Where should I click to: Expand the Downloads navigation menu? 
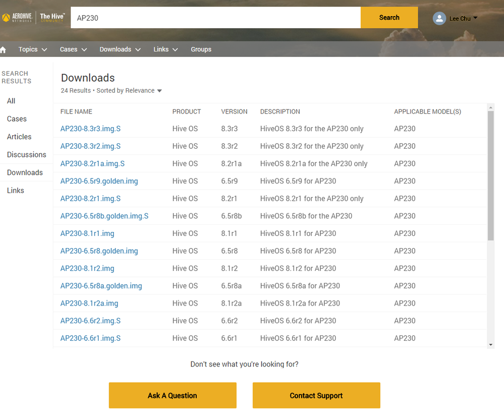pyautogui.click(x=120, y=49)
